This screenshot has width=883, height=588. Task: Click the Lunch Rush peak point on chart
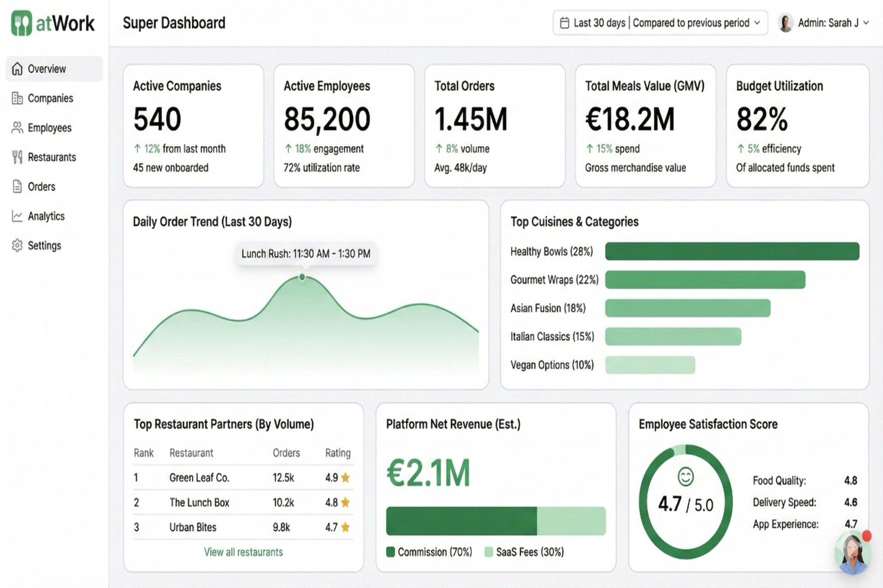pyautogui.click(x=302, y=277)
